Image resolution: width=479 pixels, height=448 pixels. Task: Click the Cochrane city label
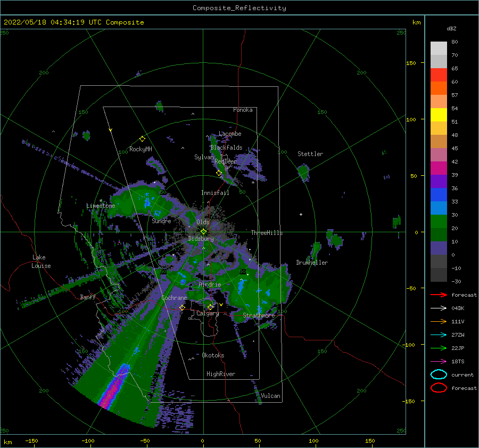(174, 298)
